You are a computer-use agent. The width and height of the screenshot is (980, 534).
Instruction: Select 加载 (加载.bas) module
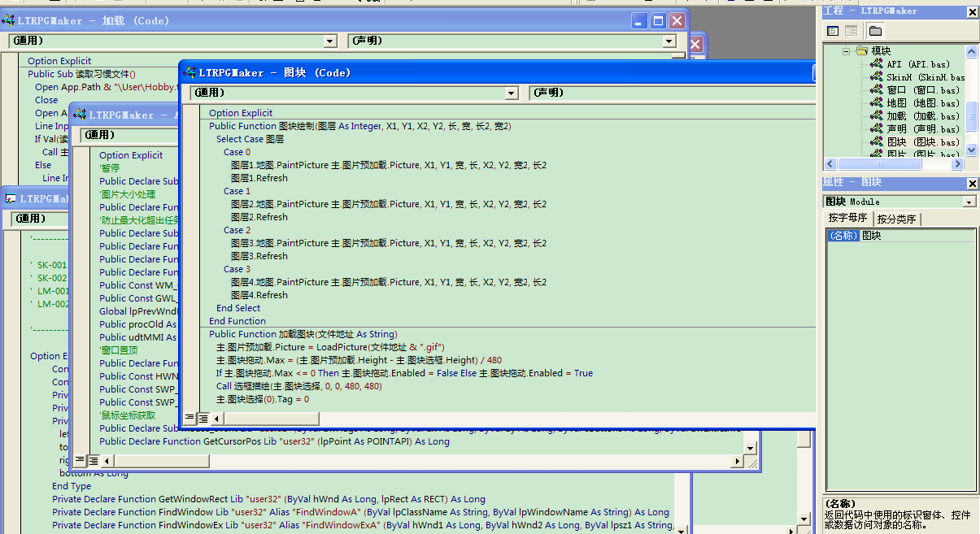[x=922, y=116]
